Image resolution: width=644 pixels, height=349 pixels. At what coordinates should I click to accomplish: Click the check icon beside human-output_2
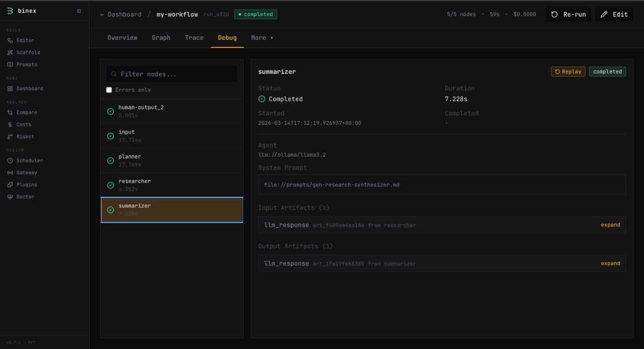coord(110,111)
